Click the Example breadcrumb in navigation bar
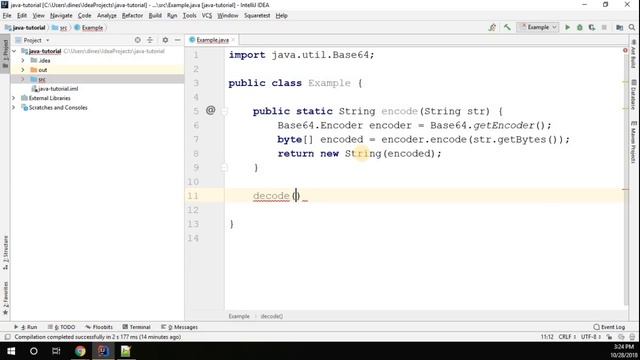Image resolution: width=640 pixels, height=360 pixels. (89, 28)
